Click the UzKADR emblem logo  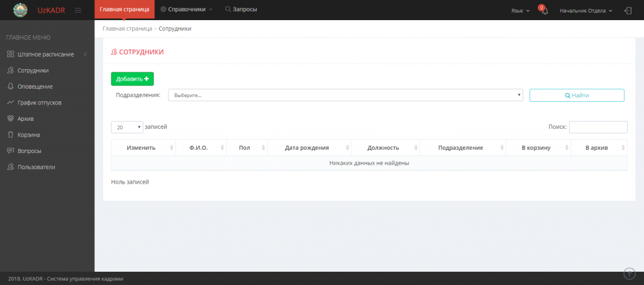coord(21,10)
